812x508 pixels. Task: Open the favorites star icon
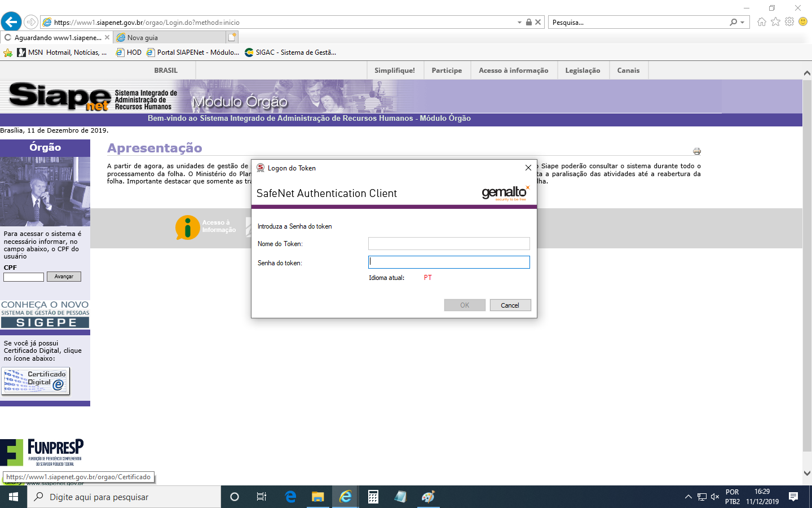(775, 22)
